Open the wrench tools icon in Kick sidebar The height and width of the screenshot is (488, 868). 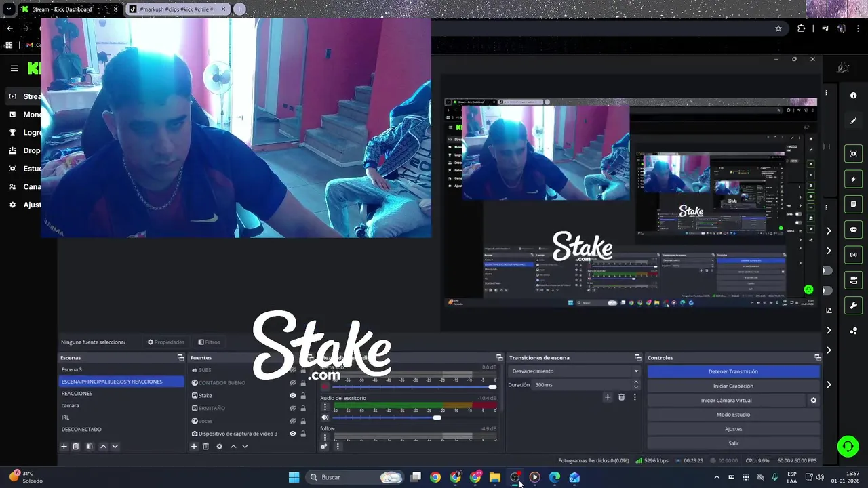pos(853,305)
